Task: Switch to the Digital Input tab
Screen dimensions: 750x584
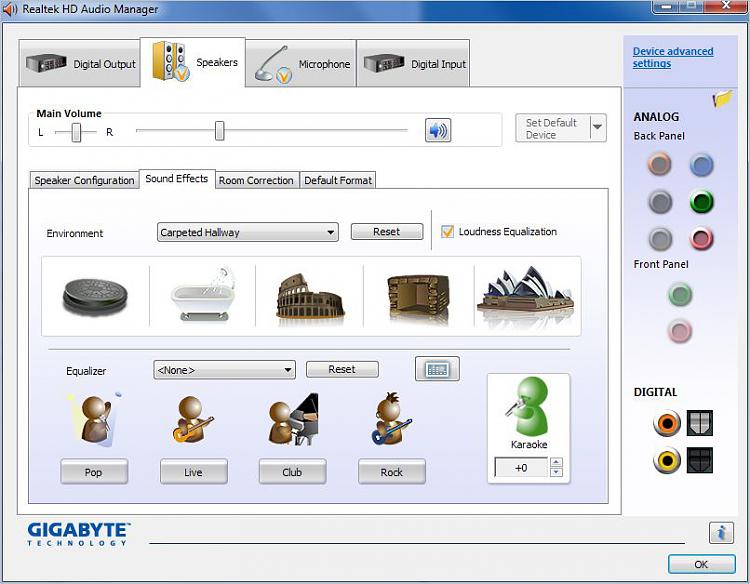Action: [x=414, y=64]
